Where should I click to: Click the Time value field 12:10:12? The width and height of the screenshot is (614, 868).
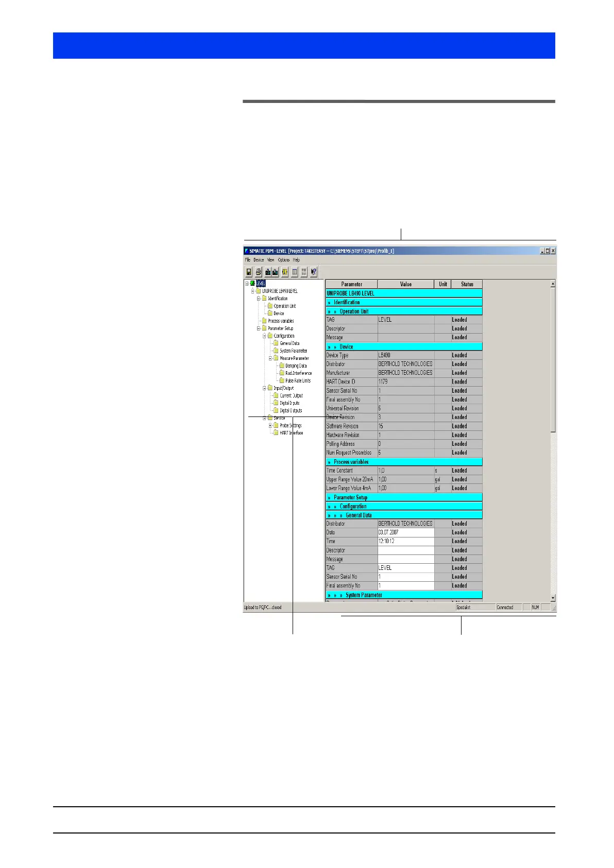pos(406,541)
